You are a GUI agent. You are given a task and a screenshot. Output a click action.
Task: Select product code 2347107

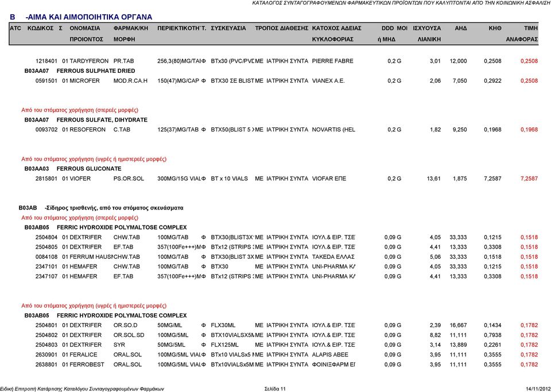point(46,277)
